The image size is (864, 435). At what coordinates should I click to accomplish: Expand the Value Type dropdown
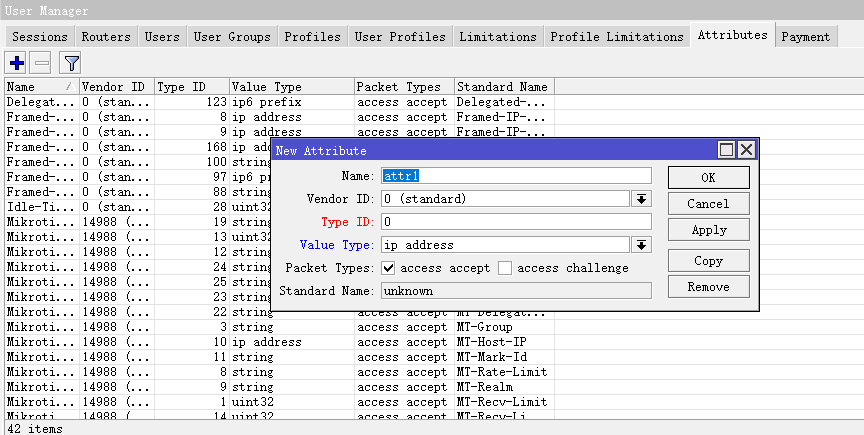pyautogui.click(x=640, y=245)
